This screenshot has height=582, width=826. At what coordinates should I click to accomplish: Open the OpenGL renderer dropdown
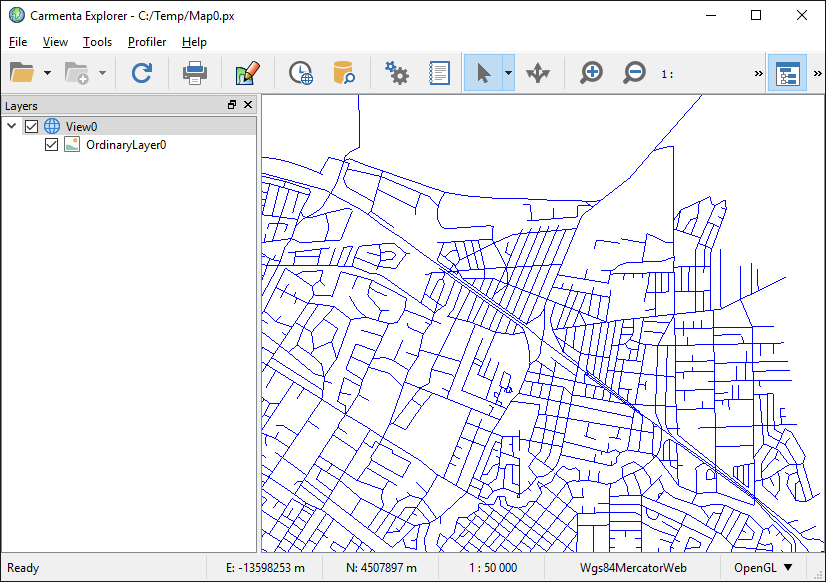(764, 568)
